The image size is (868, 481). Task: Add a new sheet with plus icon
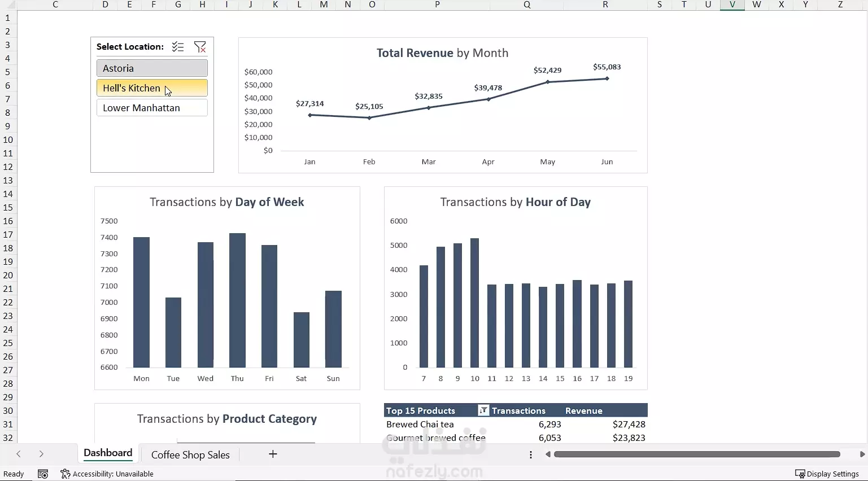click(273, 454)
